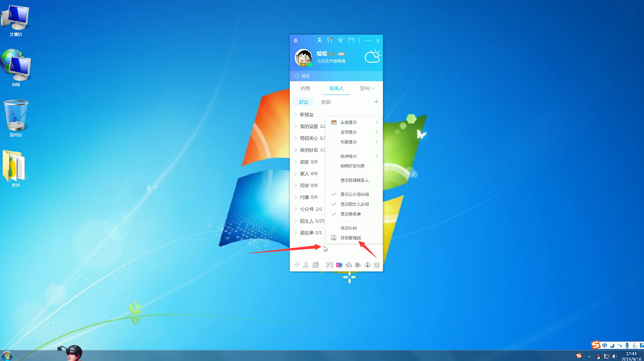Open the application manager grid icon

tap(377, 265)
